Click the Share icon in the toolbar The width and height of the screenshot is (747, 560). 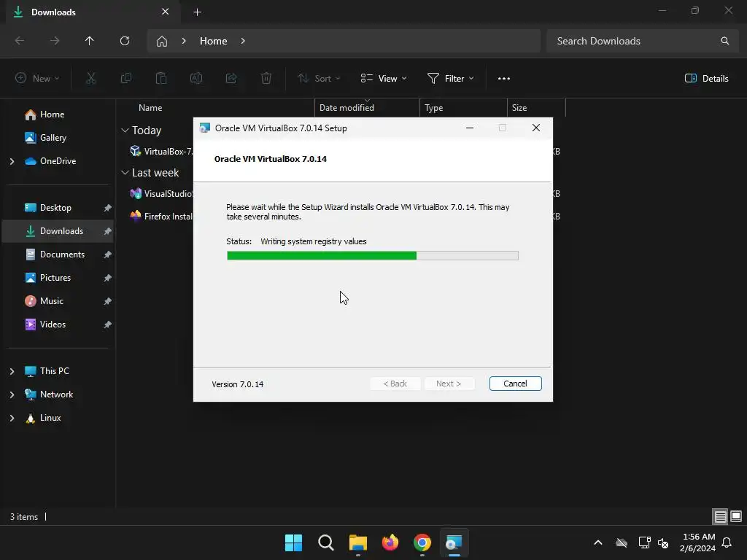point(231,79)
